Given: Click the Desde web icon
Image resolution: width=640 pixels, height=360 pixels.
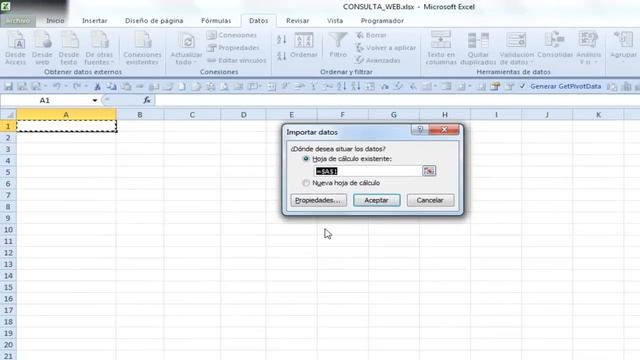Looking at the screenshot, I should click(x=42, y=48).
